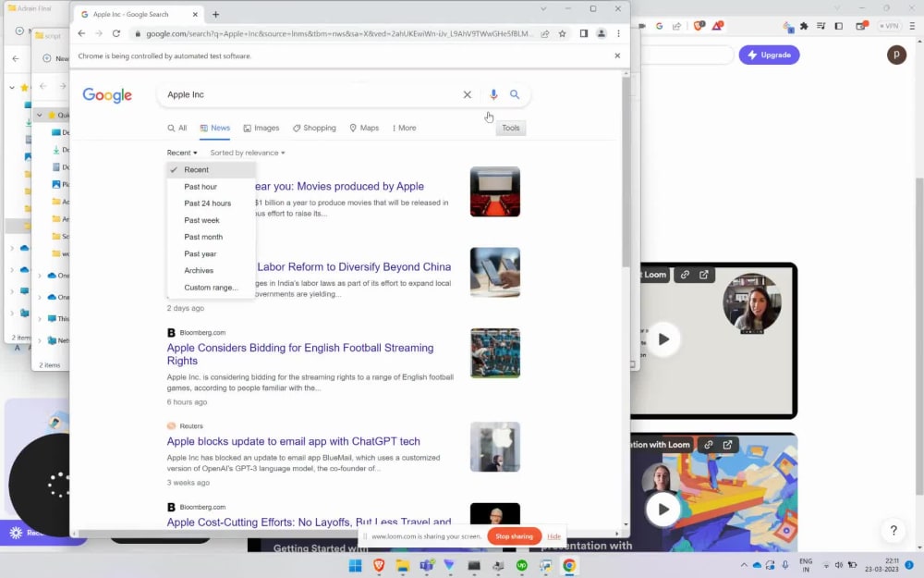The image size is (924, 578).
Task: Open Upwork app from taskbar
Action: tap(521, 566)
